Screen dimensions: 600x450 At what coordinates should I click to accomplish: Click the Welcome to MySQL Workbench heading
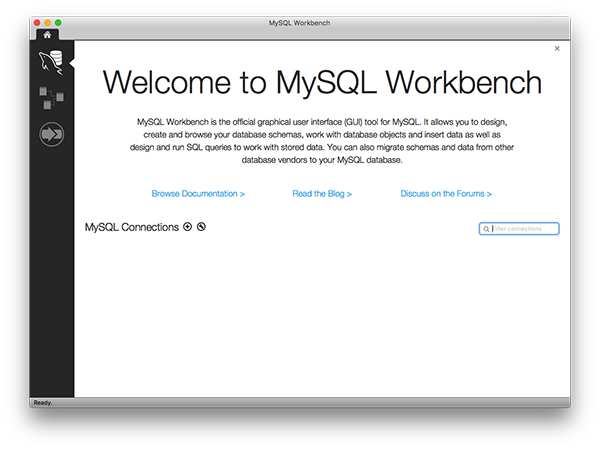(322, 82)
